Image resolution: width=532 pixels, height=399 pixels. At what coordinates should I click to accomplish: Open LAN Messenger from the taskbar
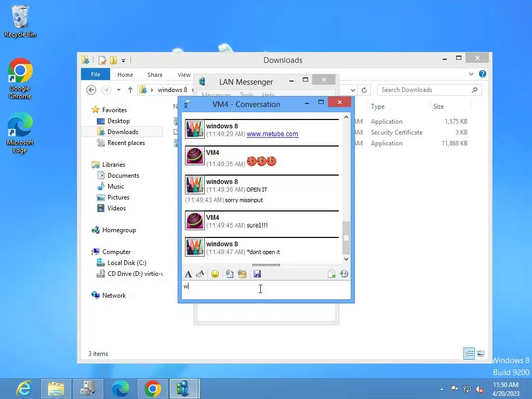coord(183,389)
